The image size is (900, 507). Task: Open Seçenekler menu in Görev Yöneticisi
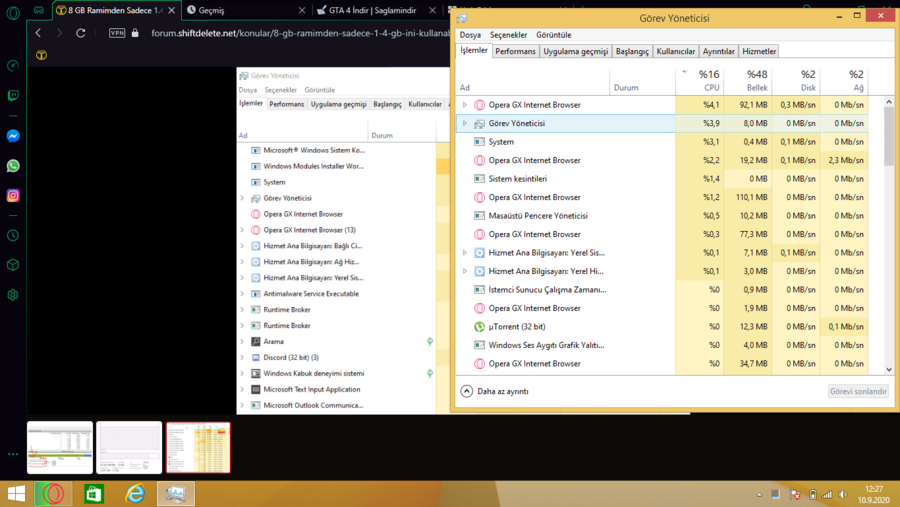click(x=509, y=35)
